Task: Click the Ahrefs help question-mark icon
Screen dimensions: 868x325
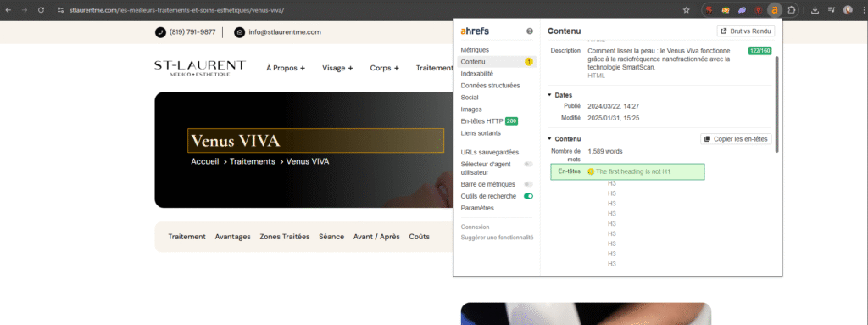Action: pos(530,31)
